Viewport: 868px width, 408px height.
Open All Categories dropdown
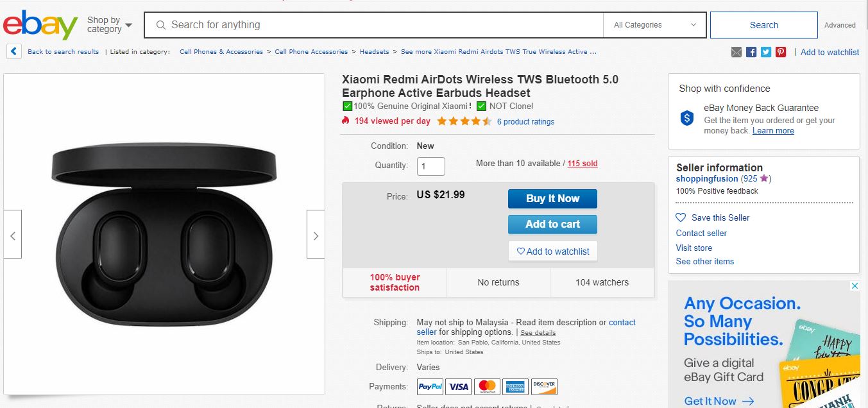tap(655, 25)
